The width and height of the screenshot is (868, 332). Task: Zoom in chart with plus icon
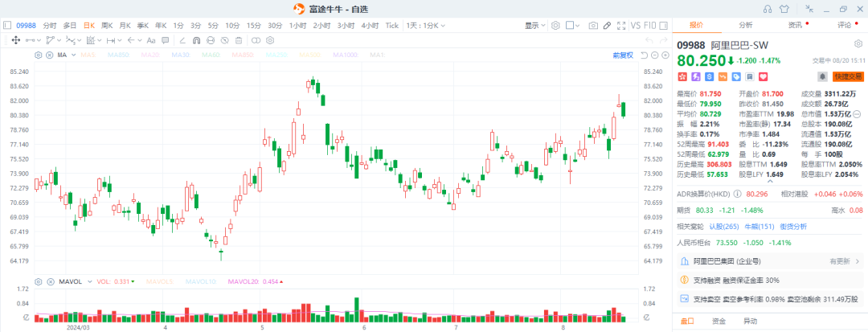pos(665,55)
